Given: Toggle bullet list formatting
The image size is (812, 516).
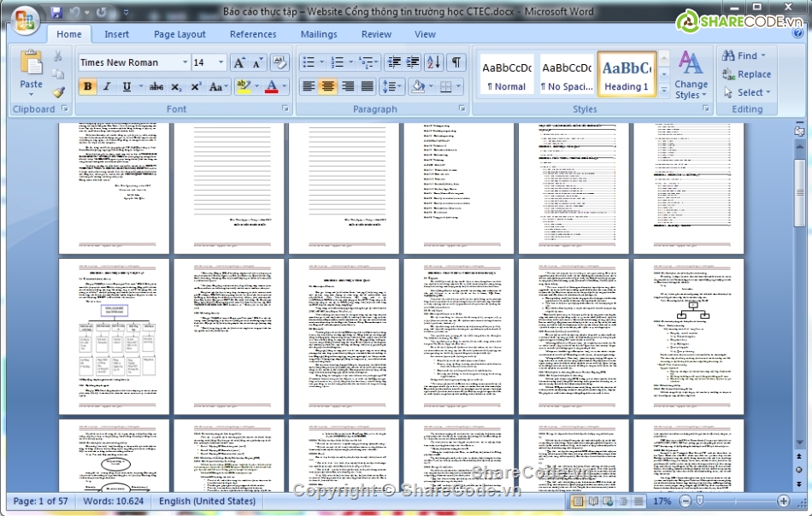Looking at the screenshot, I should pyautogui.click(x=309, y=62).
